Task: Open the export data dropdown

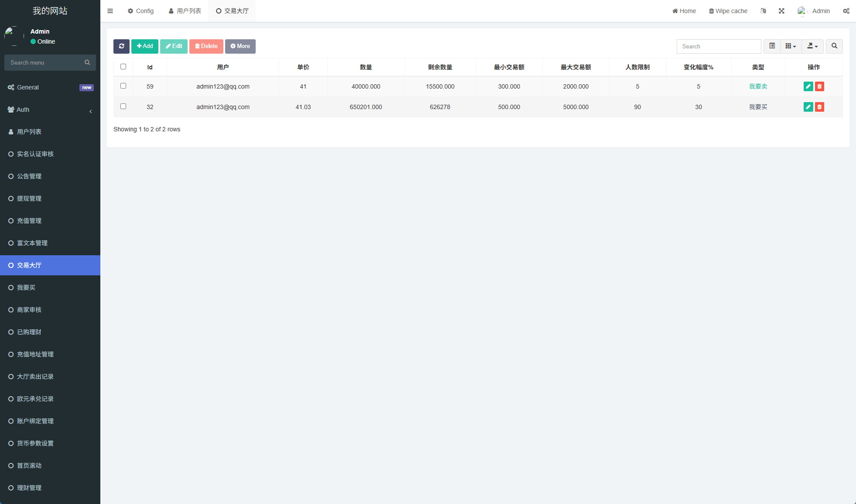Action: [812, 46]
